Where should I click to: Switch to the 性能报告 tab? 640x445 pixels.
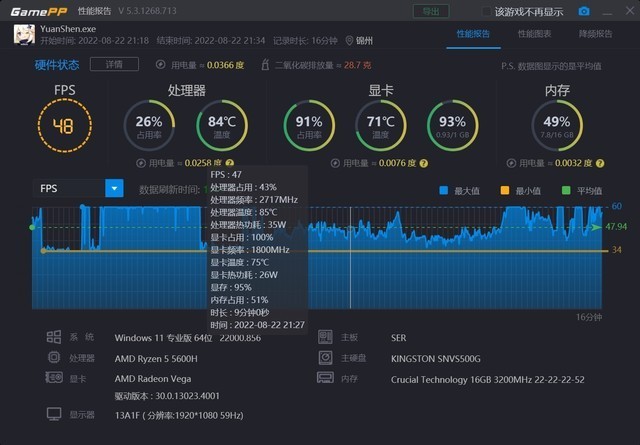point(473,34)
